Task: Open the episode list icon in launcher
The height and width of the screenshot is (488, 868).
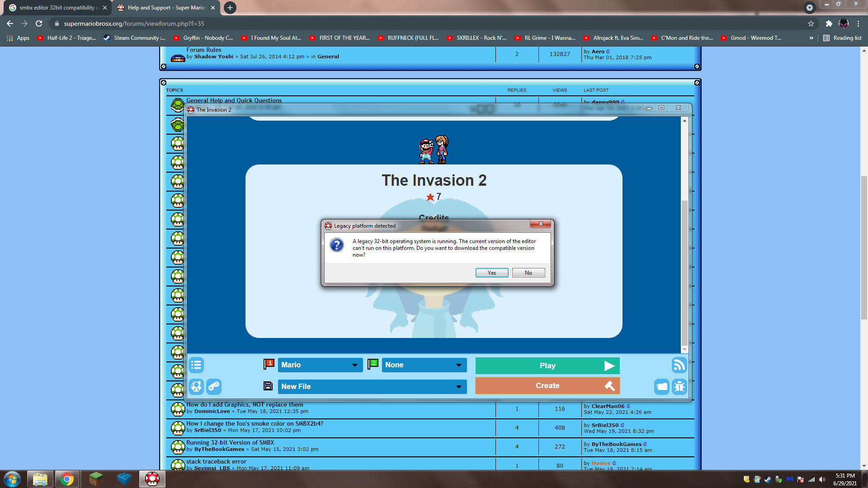Action: point(196,365)
